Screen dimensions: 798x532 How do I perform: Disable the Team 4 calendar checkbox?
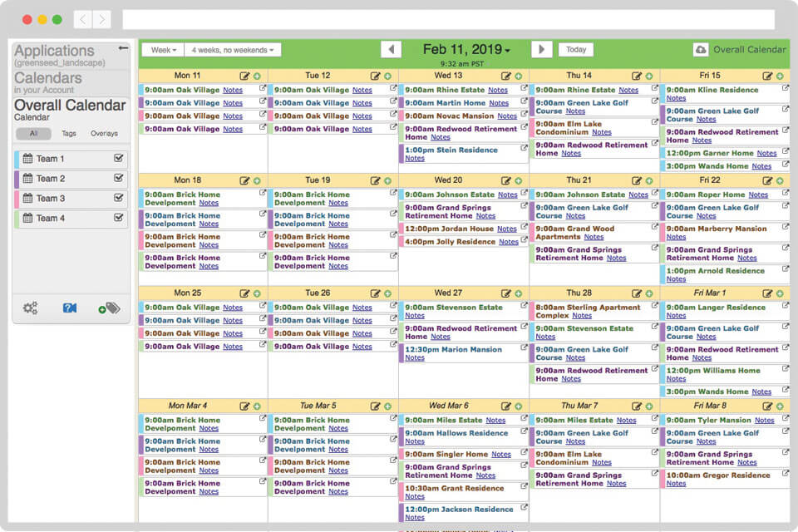tap(119, 218)
